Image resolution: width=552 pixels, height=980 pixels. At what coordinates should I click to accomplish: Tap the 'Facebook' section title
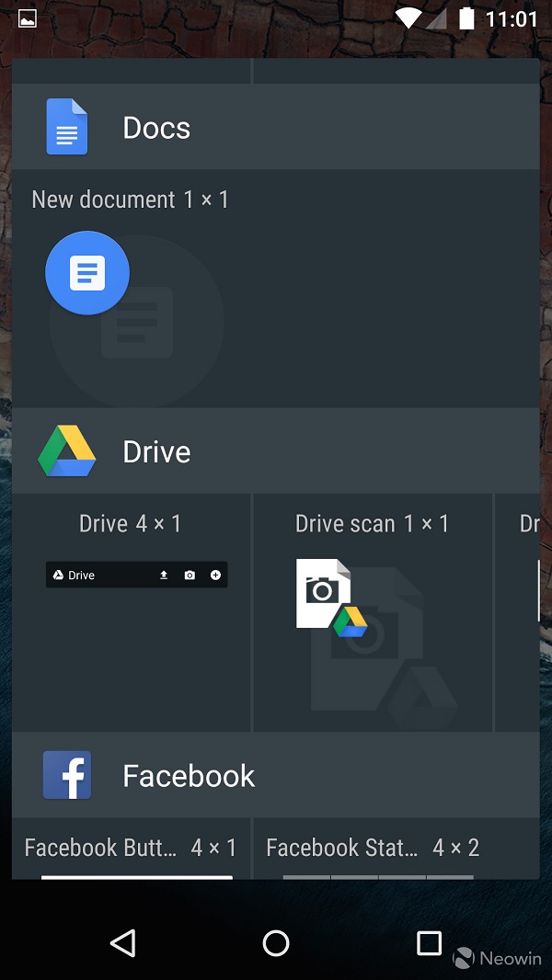click(x=189, y=776)
